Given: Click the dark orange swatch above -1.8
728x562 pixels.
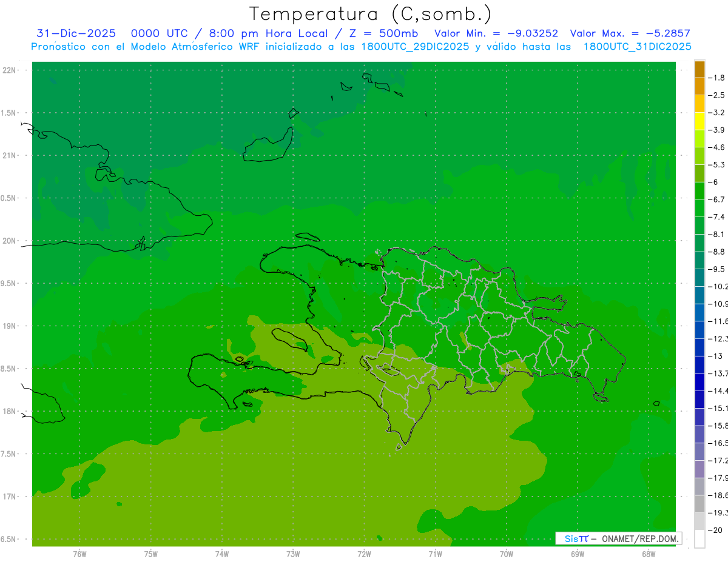Looking at the screenshot, I should point(699,69).
